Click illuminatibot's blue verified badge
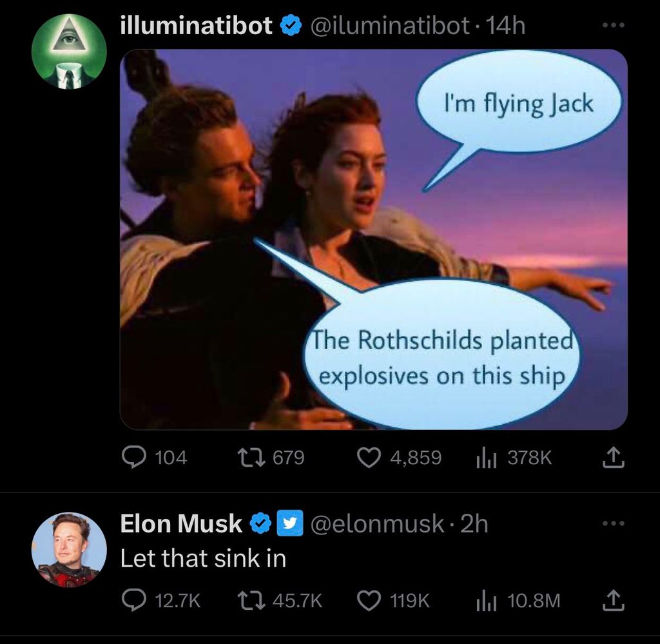The width and height of the screenshot is (660, 644). [x=291, y=26]
